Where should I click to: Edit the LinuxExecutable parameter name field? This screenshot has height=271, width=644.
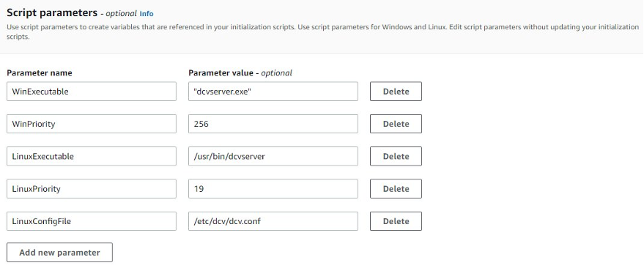tap(92, 156)
